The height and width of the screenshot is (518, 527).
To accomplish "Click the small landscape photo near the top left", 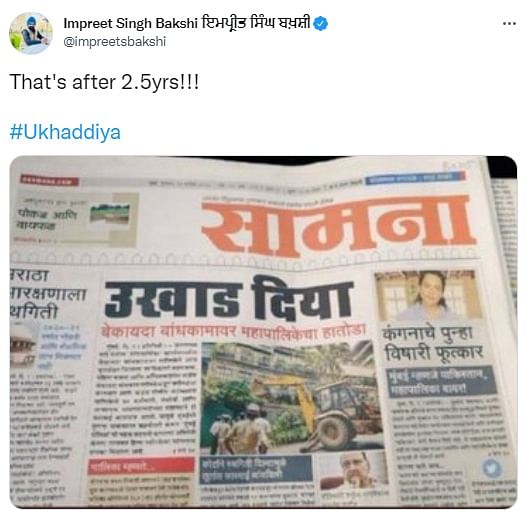I will (x=109, y=213).
